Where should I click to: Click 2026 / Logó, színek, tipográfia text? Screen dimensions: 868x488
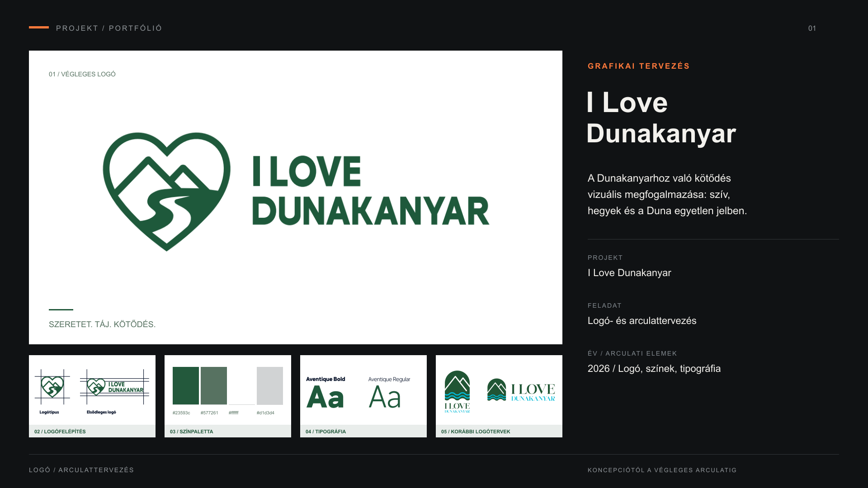pyautogui.click(x=654, y=369)
